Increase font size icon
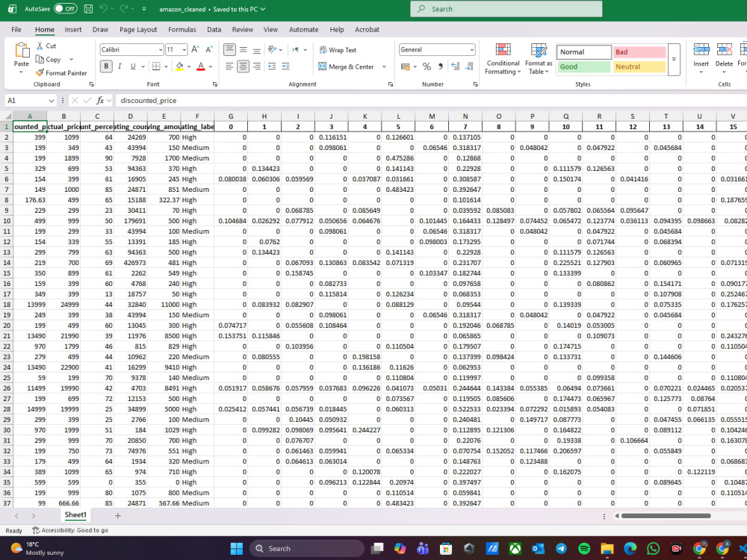The height and width of the screenshot is (560, 747). point(195,49)
